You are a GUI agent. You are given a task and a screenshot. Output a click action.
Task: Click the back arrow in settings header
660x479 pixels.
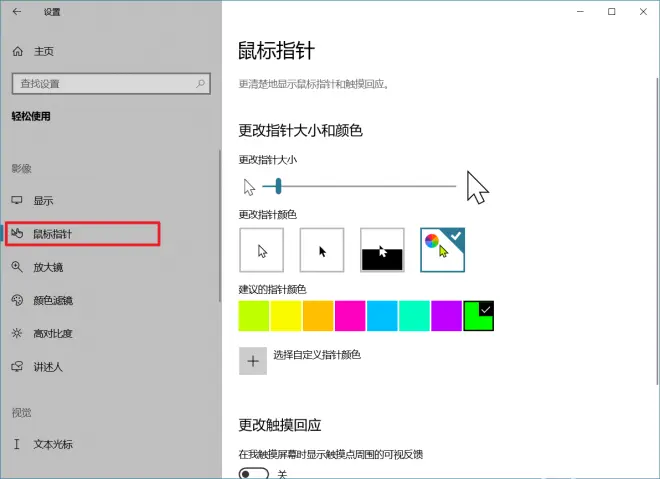click(17, 12)
